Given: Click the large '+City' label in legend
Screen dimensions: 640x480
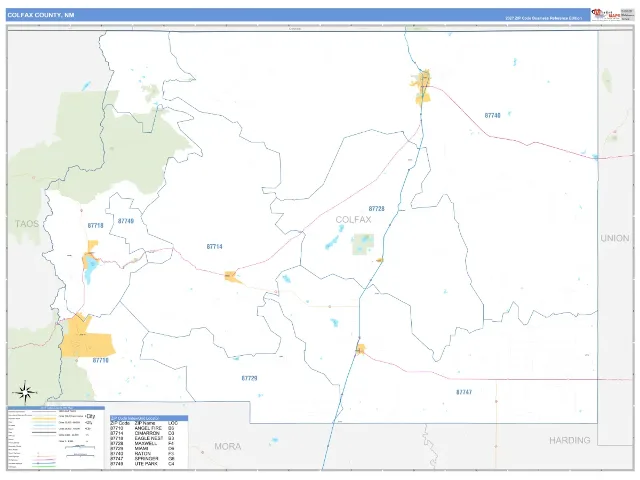Looking at the screenshot, I should coord(90,416).
